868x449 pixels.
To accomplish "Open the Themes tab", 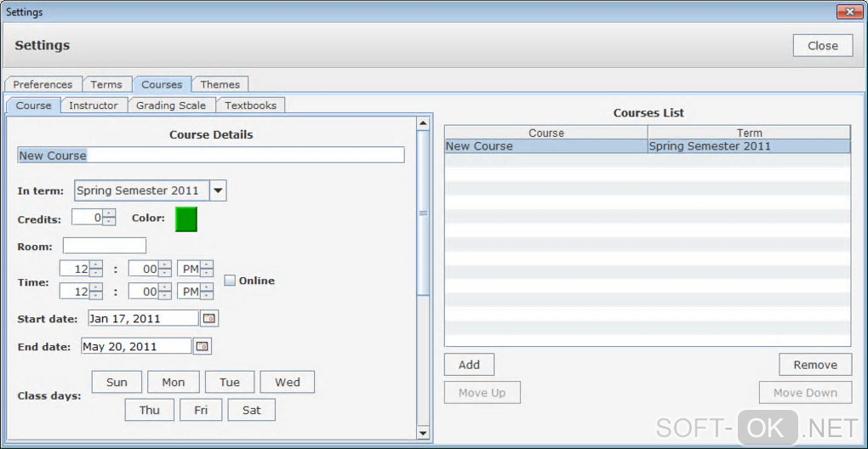I will coord(220,84).
